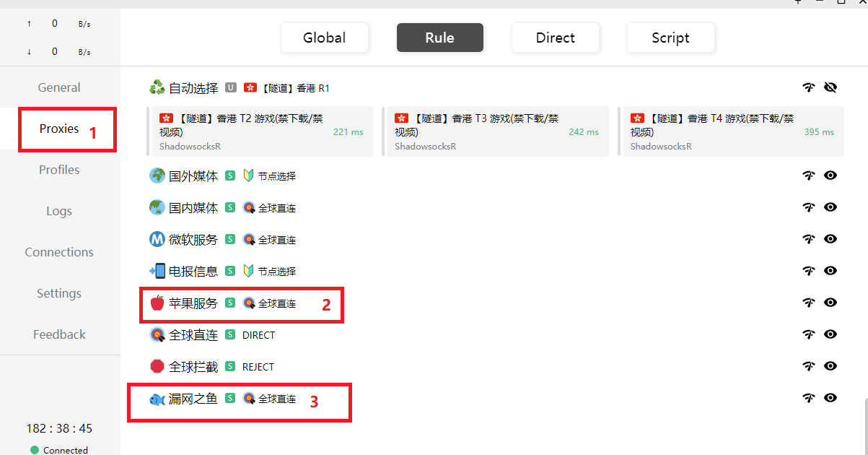Open the Profiles section in sidebar
Viewport: 868px width, 455px height.
tap(59, 170)
